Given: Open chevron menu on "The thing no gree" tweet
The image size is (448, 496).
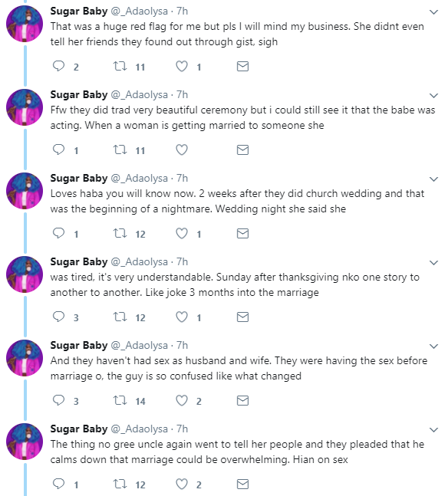Looking at the screenshot, I should [433, 429].
